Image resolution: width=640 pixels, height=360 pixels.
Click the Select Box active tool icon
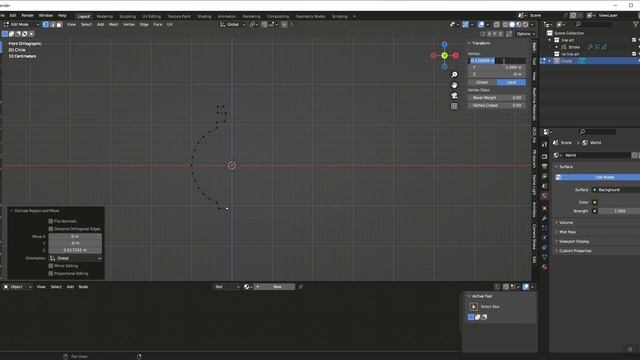click(473, 307)
